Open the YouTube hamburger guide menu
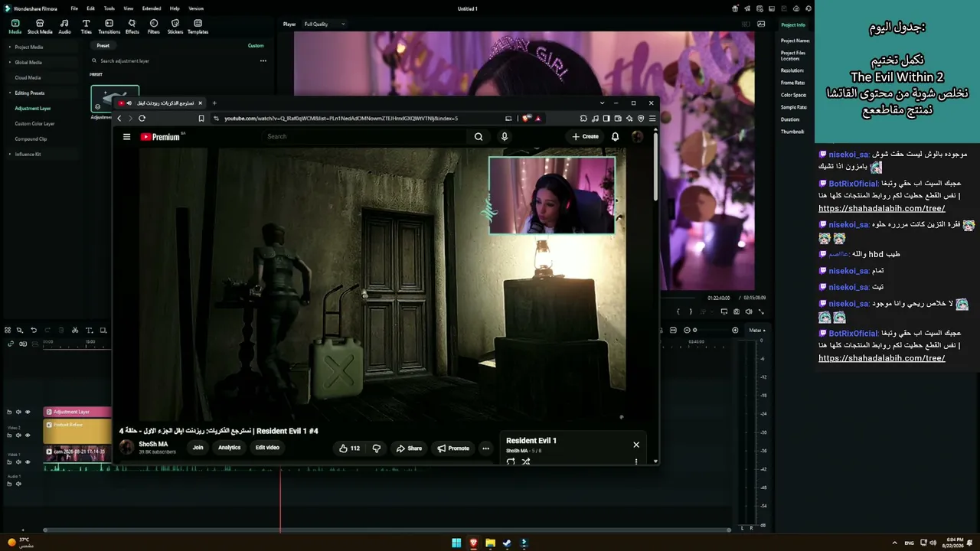Viewport: 980px width, 551px height. click(x=126, y=137)
